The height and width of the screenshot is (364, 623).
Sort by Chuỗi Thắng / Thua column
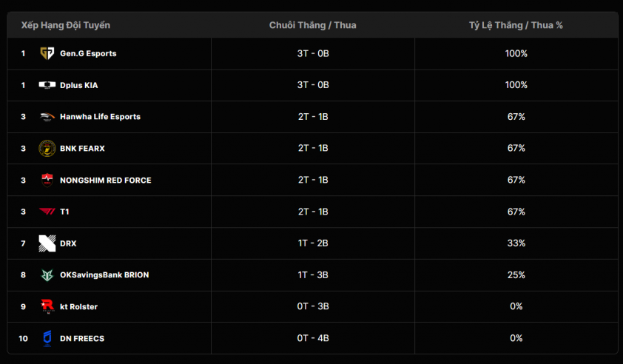(x=313, y=25)
